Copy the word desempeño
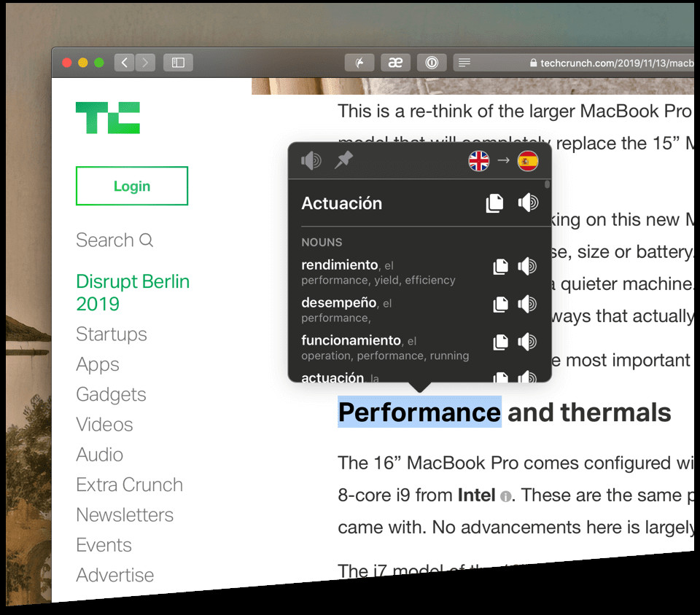This screenshot has height=615, width=700. pos(500,304)
